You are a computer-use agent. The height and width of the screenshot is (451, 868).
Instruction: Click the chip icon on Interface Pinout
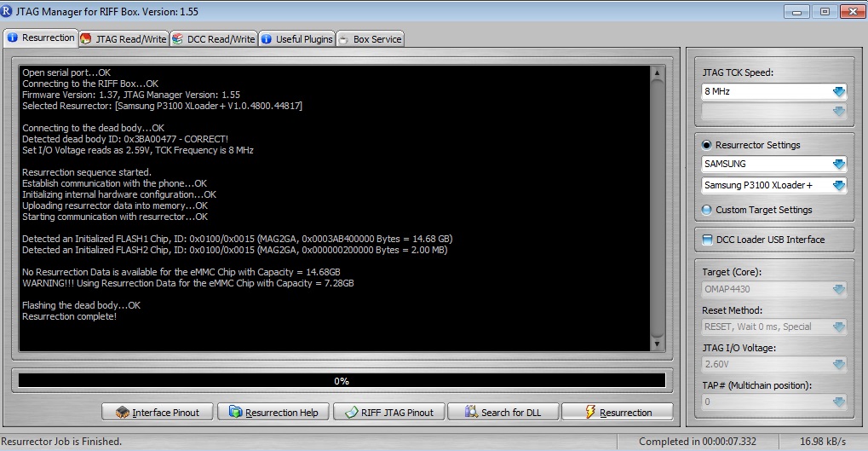(x=123, y=413)
